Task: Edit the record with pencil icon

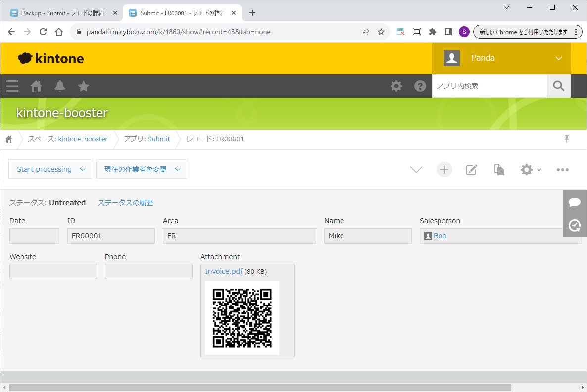Action: (x=471, y=170)
